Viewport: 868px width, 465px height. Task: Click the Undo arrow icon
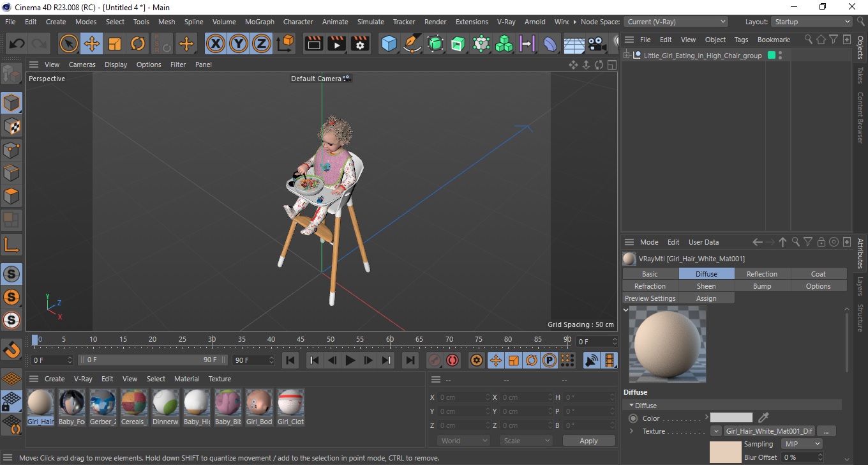(x=17, y=44)
